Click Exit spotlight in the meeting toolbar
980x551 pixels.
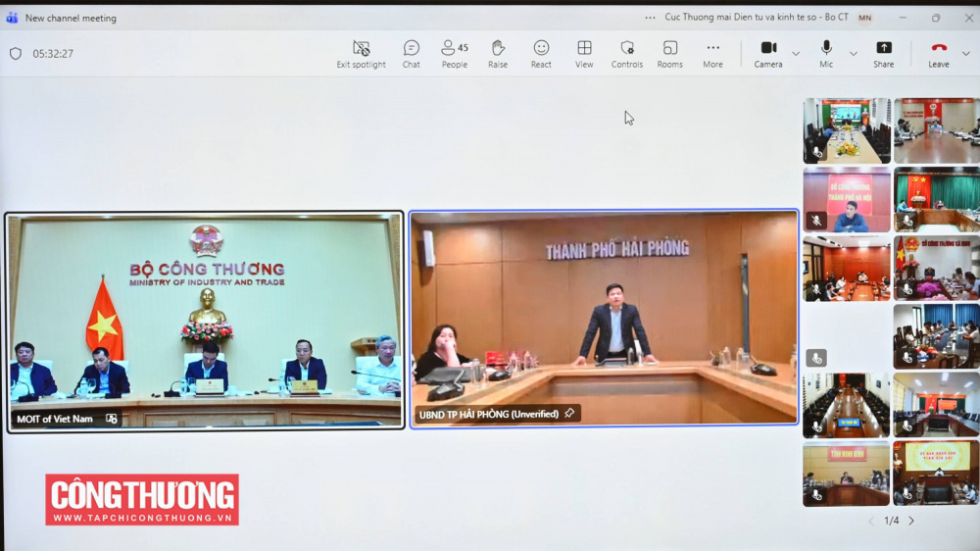pos(362,54)
